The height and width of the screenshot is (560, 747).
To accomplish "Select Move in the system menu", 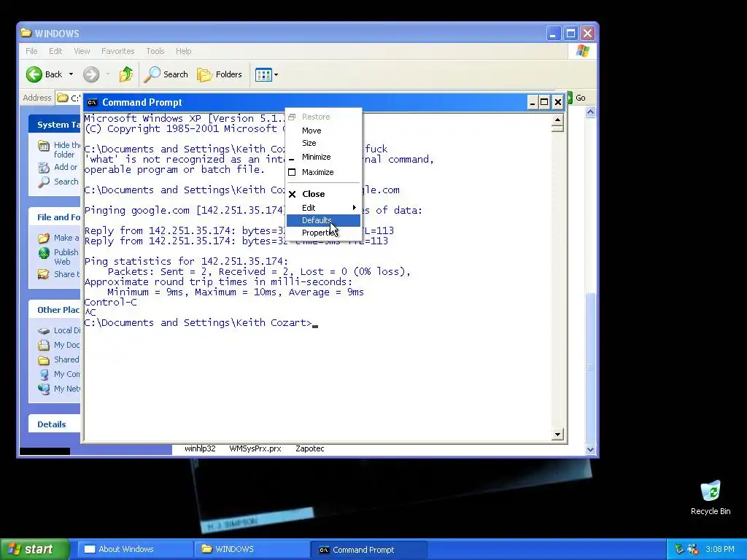I will (x=323, y=131).
